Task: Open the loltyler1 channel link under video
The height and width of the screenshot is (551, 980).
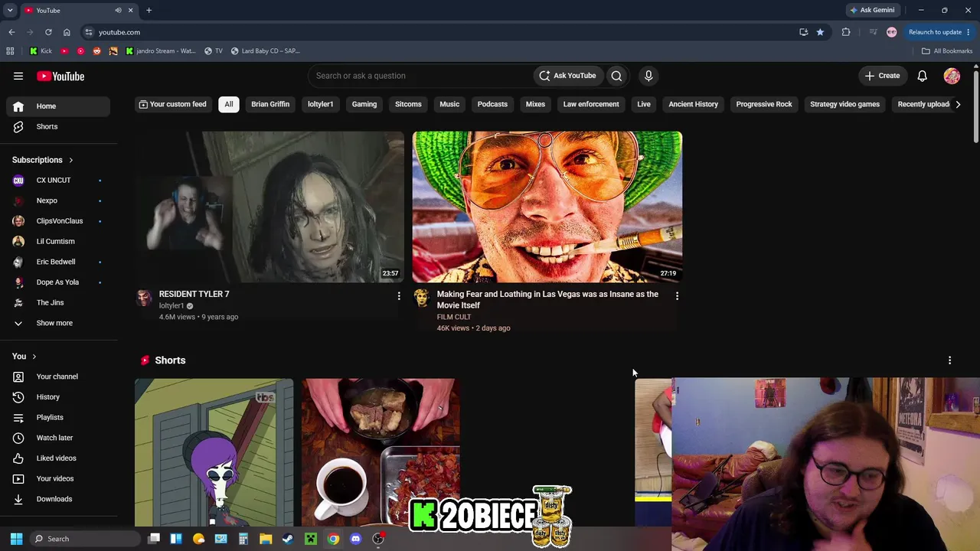Action: coord(171,305)
